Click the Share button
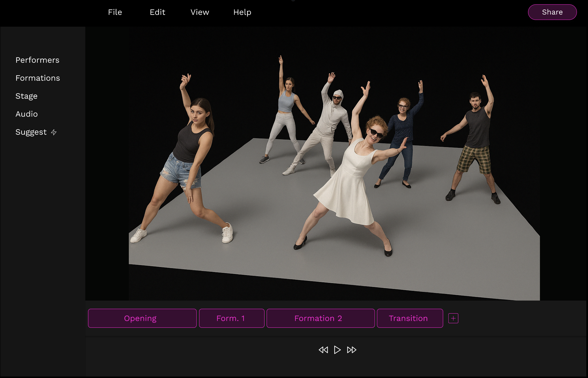The image size is (588, 378). click(552, 12)
